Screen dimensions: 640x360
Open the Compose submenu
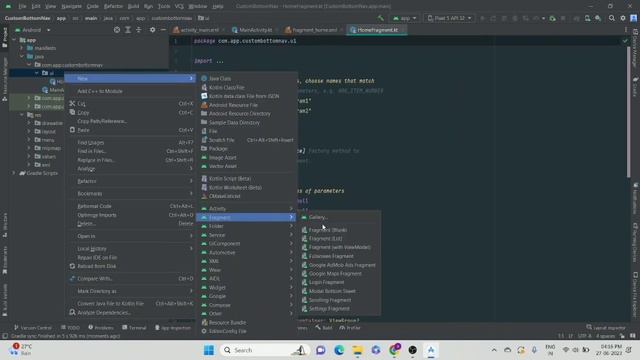click(x=247, y=305)
